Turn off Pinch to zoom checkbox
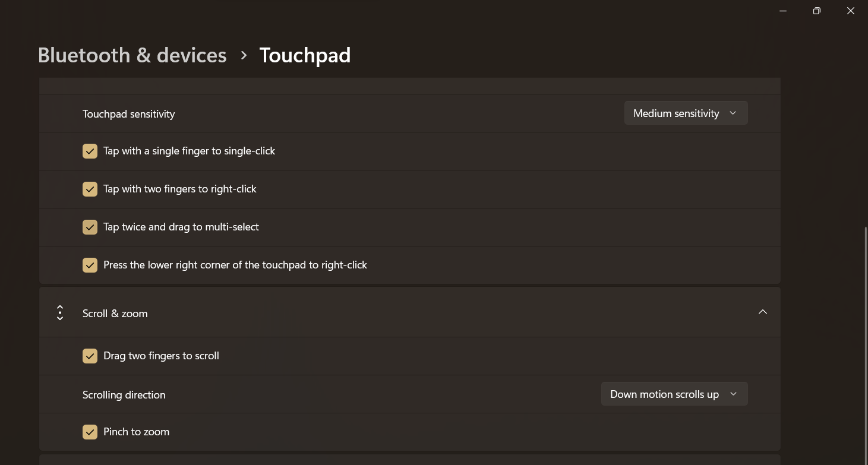The width and height of the screenshot is (868, 465). (90, 432)
